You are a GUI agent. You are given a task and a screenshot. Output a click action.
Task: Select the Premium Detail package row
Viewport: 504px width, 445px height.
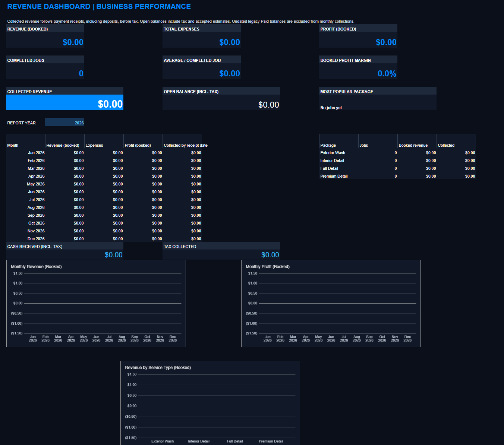pyautogui.click(x=397, y=176)
